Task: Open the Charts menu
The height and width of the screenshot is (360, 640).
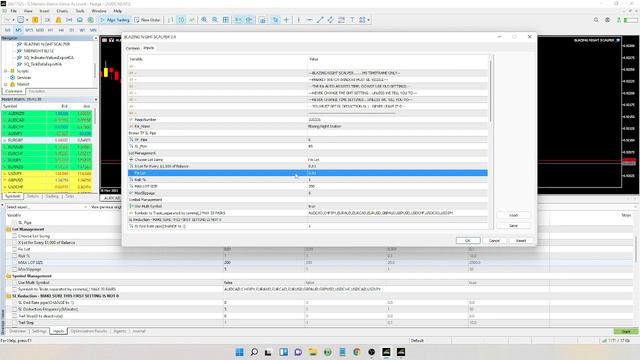Action: point(62,11)
